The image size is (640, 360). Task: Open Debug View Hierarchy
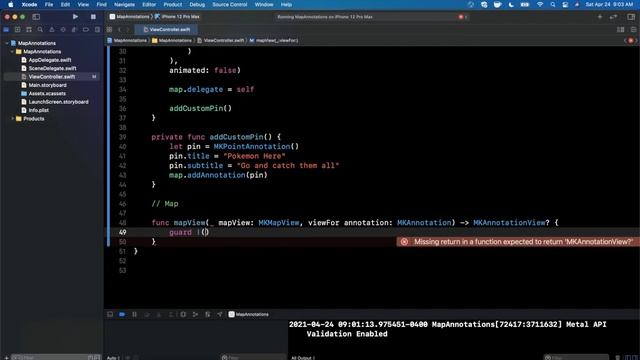(x=183, y=314)
